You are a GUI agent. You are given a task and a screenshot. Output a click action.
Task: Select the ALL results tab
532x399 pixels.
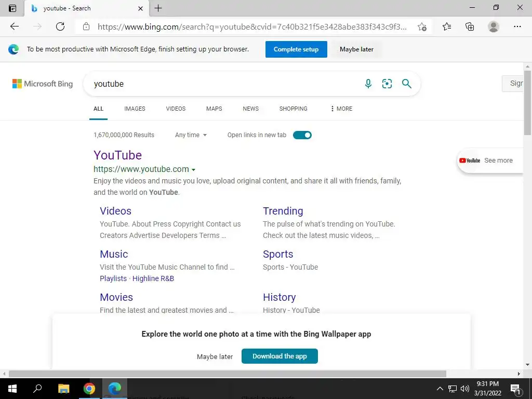[98, 109]
